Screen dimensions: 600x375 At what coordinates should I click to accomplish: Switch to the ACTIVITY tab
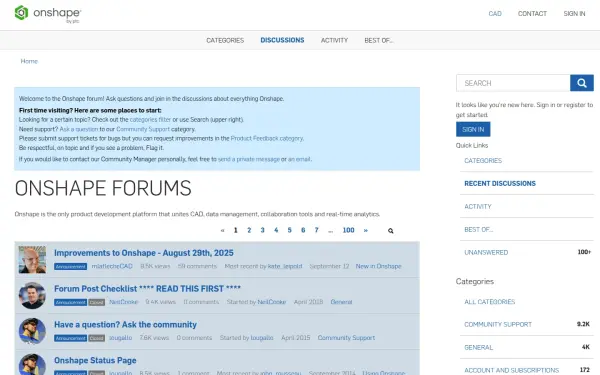[x=334, y=40]
